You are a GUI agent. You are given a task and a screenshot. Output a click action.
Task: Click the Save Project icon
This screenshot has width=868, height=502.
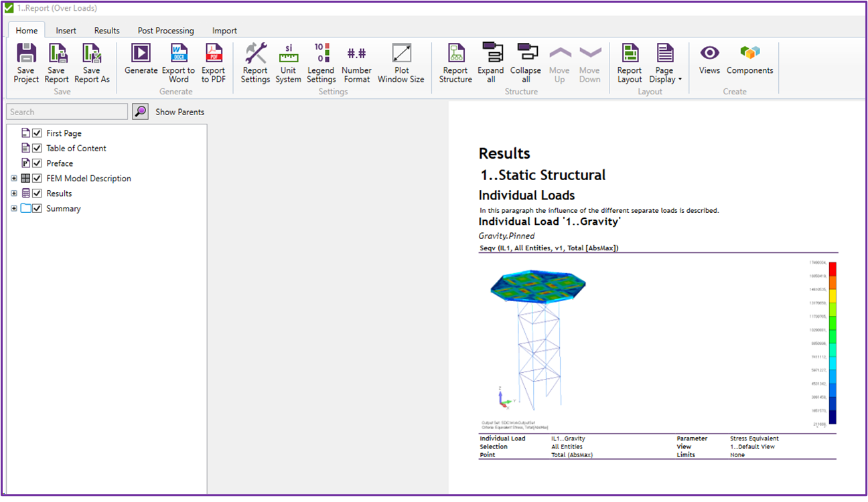[x=26, y=54]
